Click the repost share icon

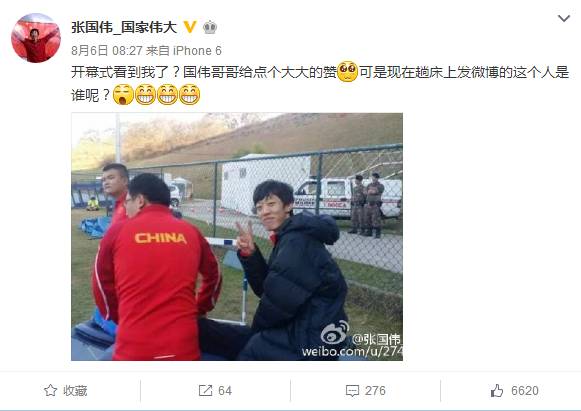click(205, 390)
